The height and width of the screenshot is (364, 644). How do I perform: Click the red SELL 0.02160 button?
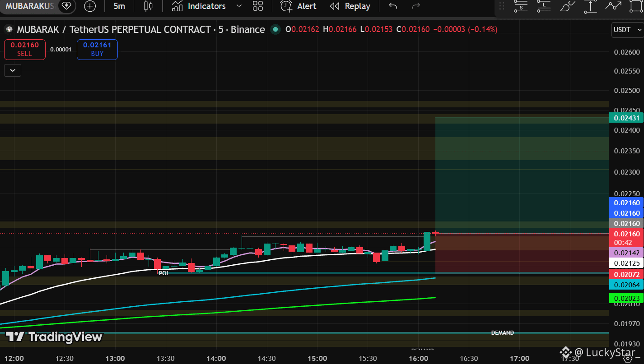click(x=25, y=49)
